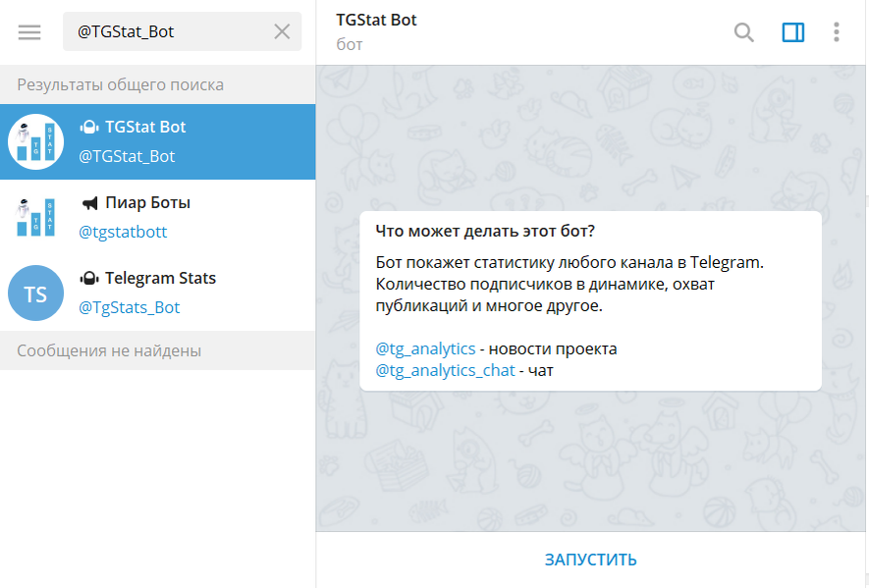The width and height of the screenshot is (869, 588).
Task: Click the Пиар Боты avatar image
Action: pyautogui.click(x=36, y=217)
